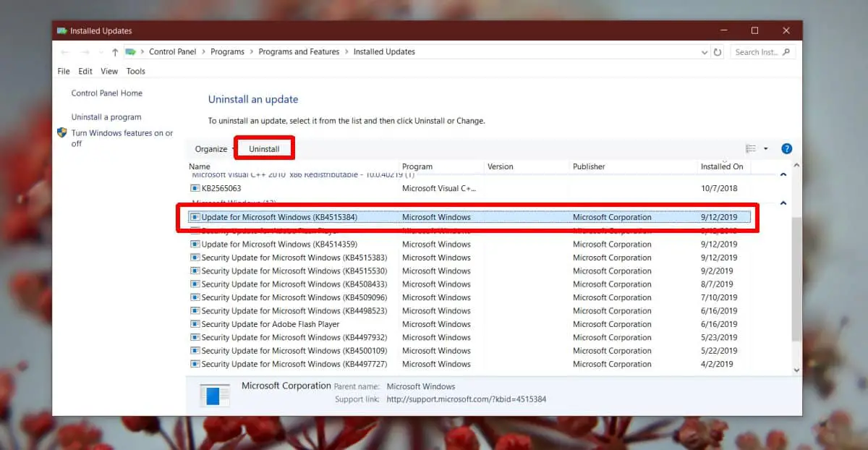
Task: Open Turn Windows features on or off
Action: [x=122, y=138]
